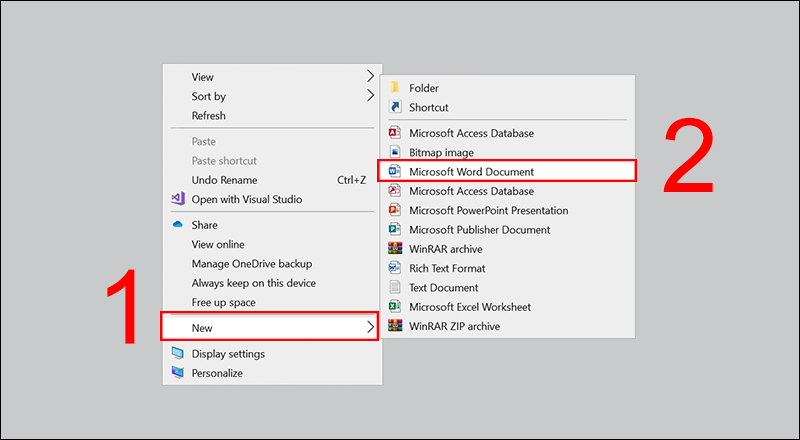The image size is (800, 440).
Task: Expand the Sort by submenu arrow
Action: tap(370, 96)
